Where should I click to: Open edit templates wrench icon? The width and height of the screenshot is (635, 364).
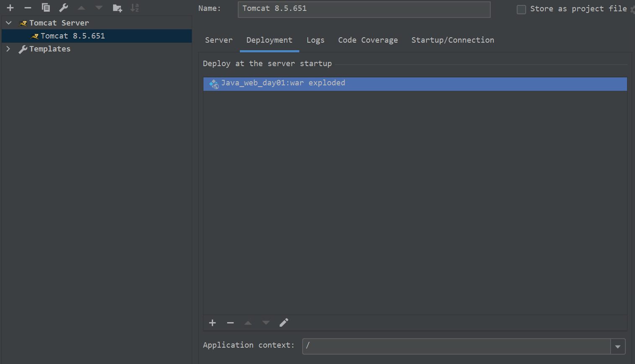point(64,8)
